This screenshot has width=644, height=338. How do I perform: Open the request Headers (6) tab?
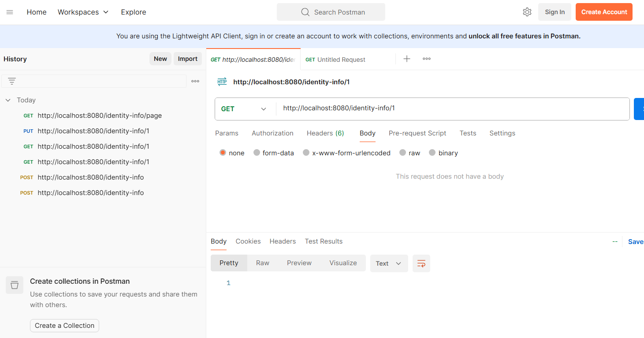[325, 133]
